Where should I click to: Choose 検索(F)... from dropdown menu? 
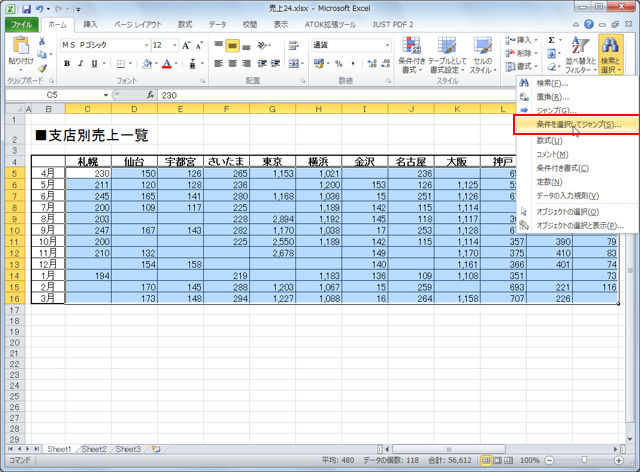tap(577, 84)
